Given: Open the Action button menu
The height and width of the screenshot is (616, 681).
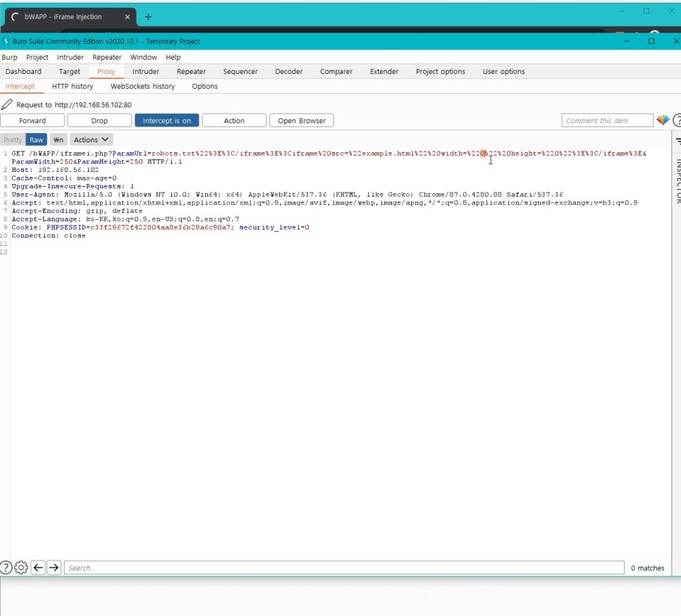Looking at the screenshot, I should tap(234, 121).
